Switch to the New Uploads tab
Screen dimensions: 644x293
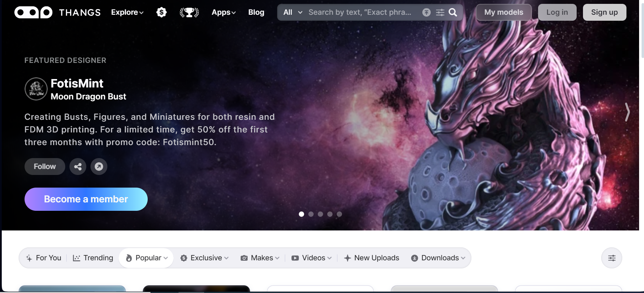371,258
